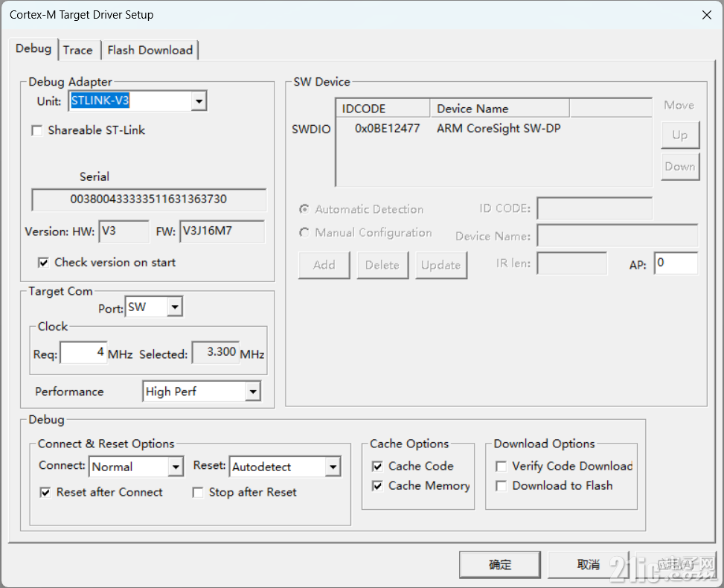This screenshot has width=724, height=588.
Task: Click the IDCODE column header
Action: [x=383, y=109]
